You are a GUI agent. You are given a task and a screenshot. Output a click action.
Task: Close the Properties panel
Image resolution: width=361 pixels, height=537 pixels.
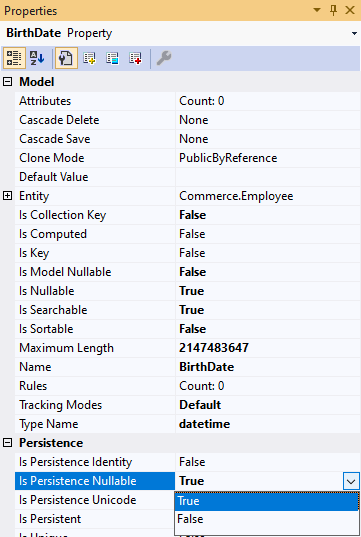pos(350,10)
